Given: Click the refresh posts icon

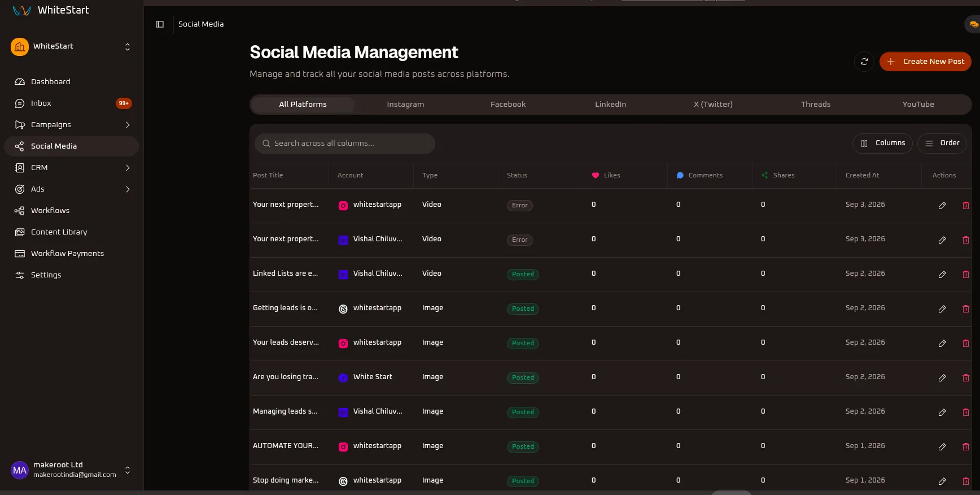Looking at the screenshot, I should click(x=864, y=62).
